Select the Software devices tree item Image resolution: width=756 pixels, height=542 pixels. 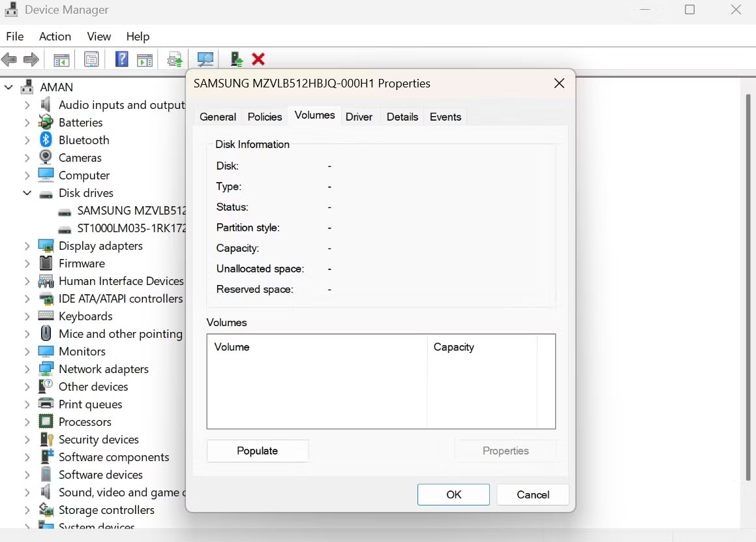(x=100, y=474)
